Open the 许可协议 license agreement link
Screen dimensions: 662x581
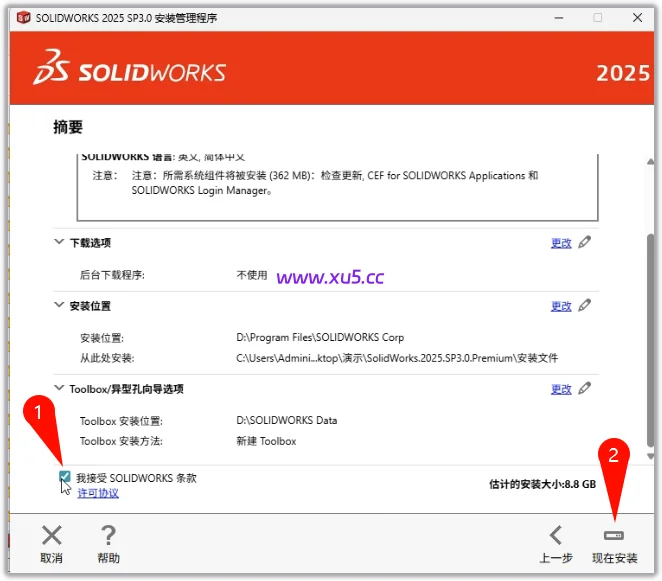click(x=98, y=493)
